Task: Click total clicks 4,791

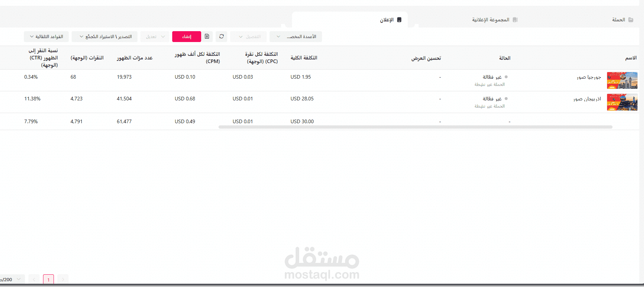Action: pyautogui.click(x=76, y=121)
